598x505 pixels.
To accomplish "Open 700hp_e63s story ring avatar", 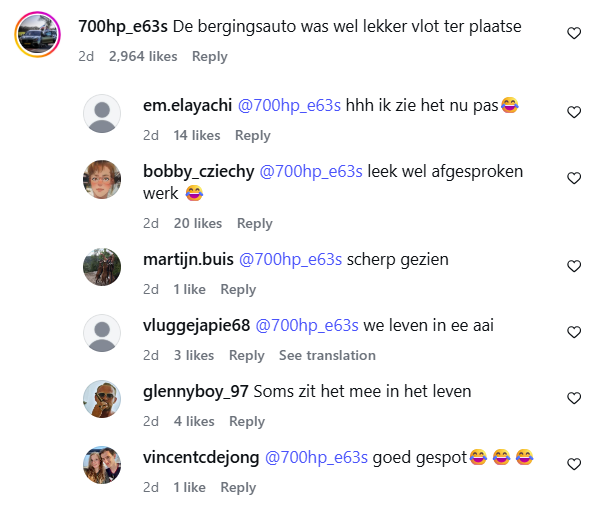I will point(37,34).
